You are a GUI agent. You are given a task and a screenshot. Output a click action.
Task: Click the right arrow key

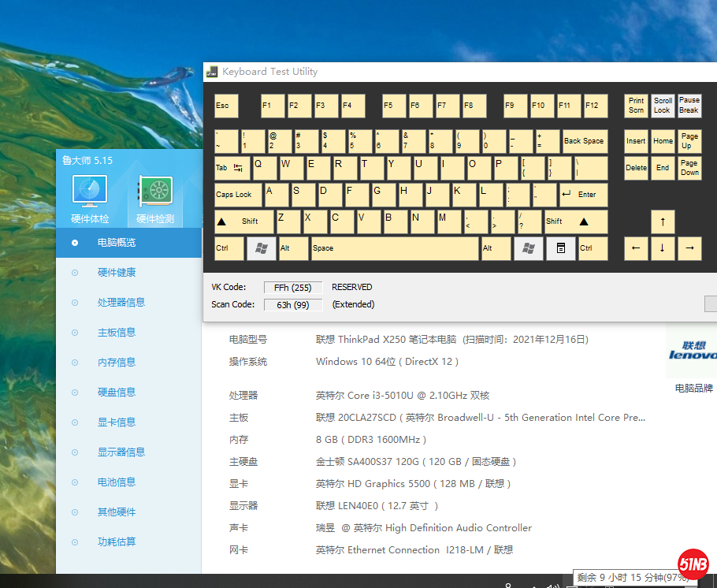tap(689, 248)
